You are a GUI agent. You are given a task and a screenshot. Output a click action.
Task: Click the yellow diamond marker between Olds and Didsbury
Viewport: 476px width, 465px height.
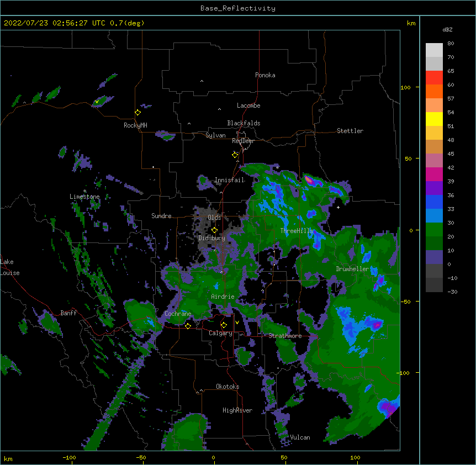click(x=214, y=230)
